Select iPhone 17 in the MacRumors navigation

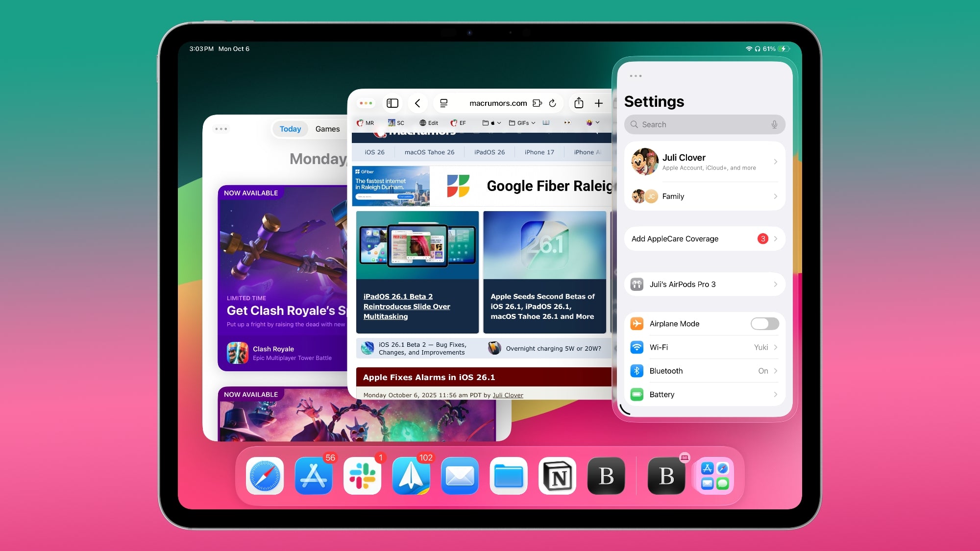click(x=539, y=152)
